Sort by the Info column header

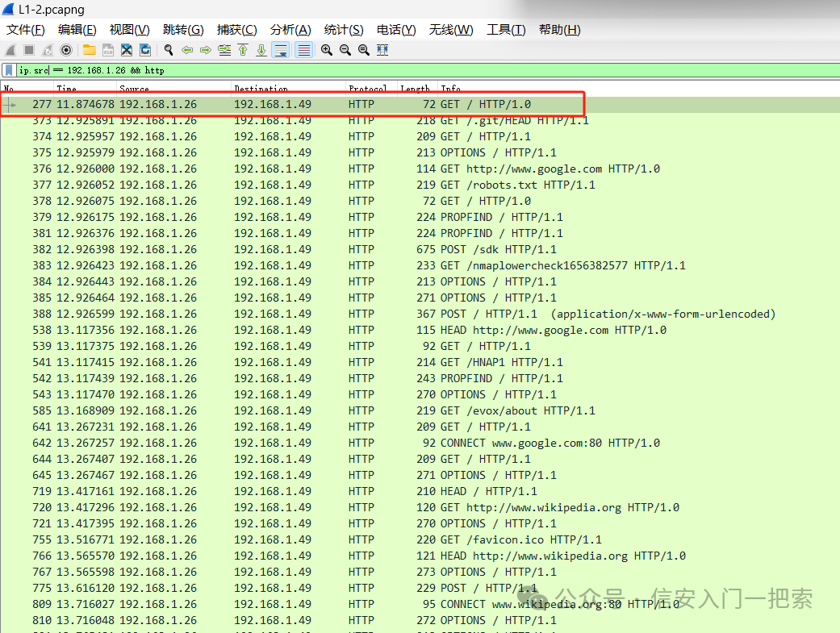coord(638,89)
